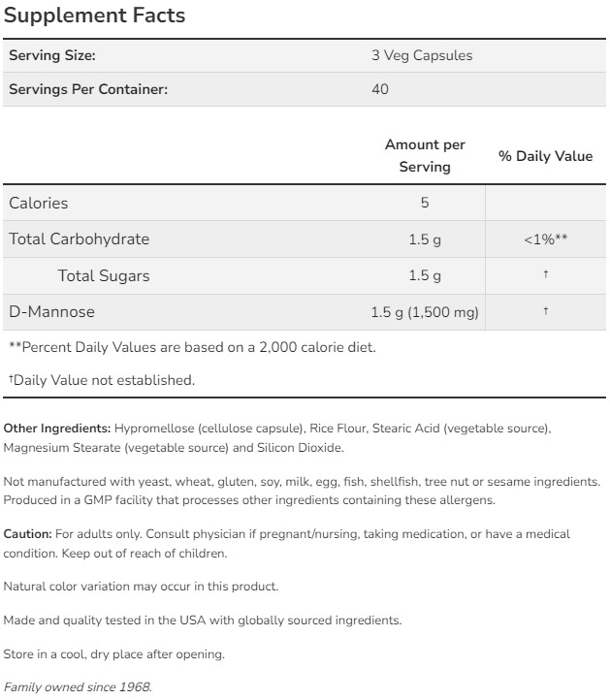Click the Family owned since 1968 text

78,687
